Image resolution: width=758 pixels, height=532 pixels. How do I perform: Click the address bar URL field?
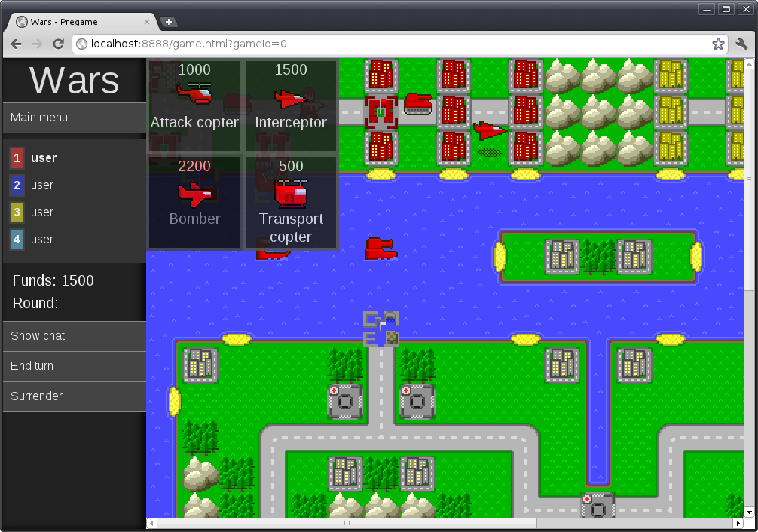(x=392, y=44)
